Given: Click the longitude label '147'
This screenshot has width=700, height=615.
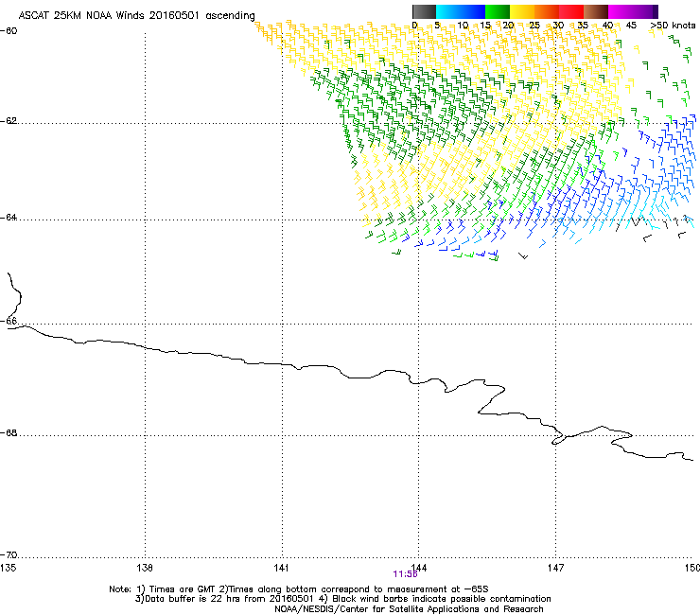Looking at the screenshot, I should [556, 568].
